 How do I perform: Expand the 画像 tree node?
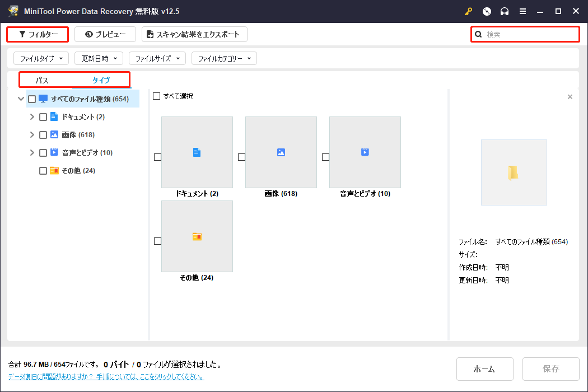(32, 134)
